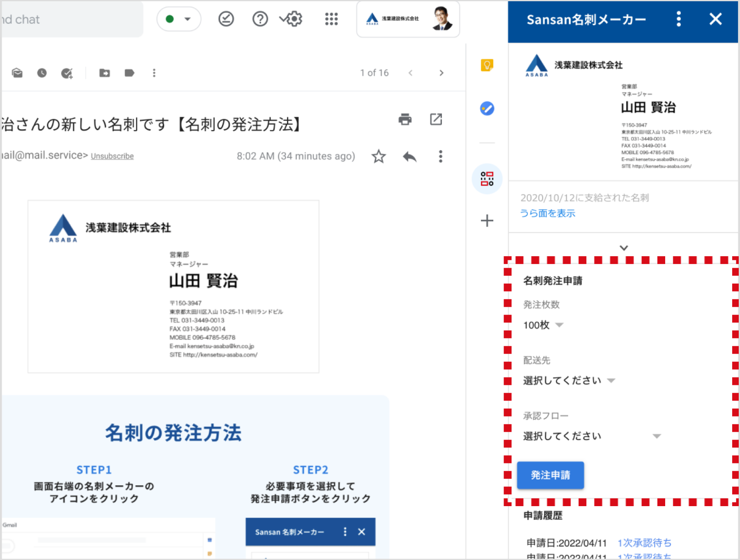Viewport: 740px width, 560px height.
Task: Go to the older email arrow
Action: 442,73
